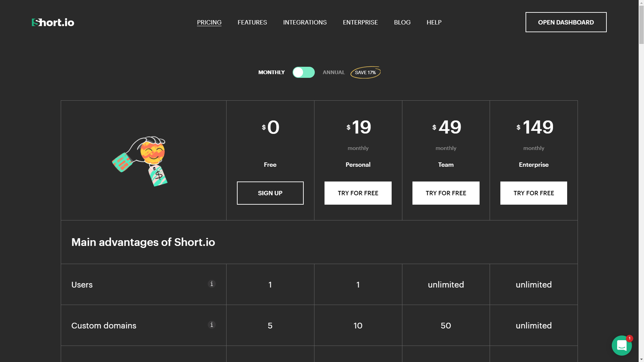644x362 pixels.
Task: Click the info icon beside Users
Action: [x=211, y=284]
